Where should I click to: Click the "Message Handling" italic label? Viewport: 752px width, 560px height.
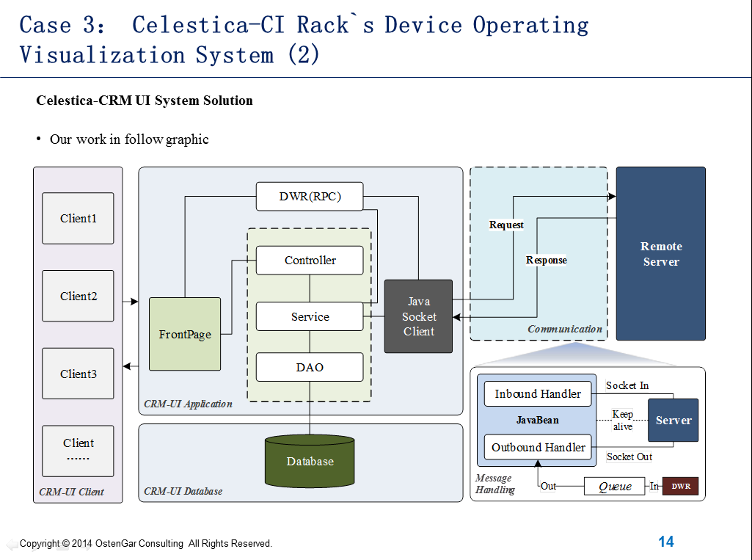coord(495,484)
